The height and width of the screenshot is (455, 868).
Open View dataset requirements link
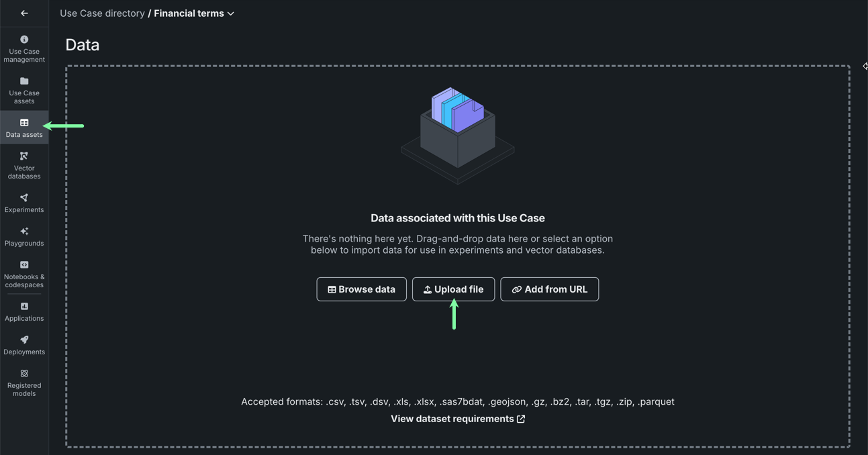click(458, 419)
